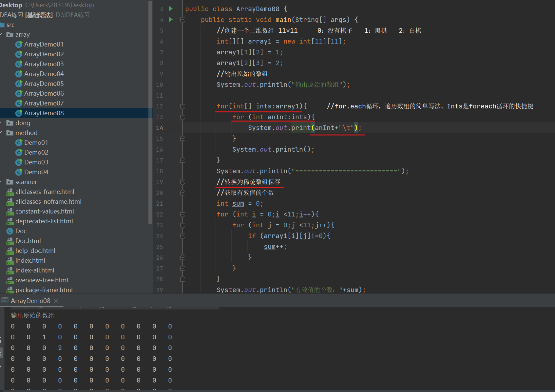Collapse the comment block starting on line 19

[x=183, y=182]
